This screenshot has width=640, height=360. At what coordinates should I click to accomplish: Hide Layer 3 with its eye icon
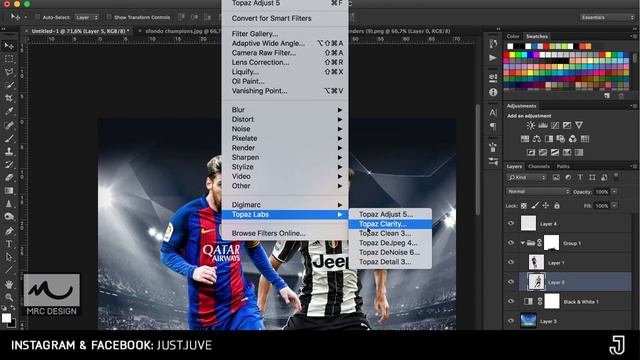(x=511, y=321)
